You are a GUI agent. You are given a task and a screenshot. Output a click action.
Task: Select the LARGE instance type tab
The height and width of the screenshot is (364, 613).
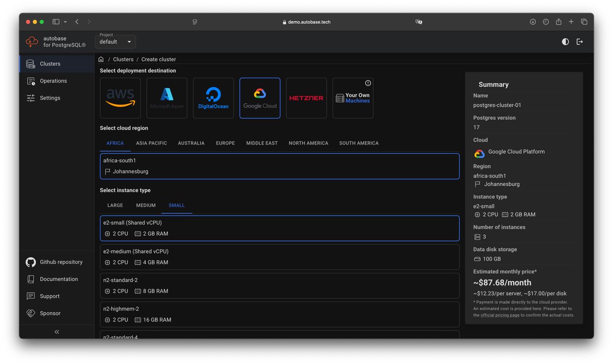point(115,205)
